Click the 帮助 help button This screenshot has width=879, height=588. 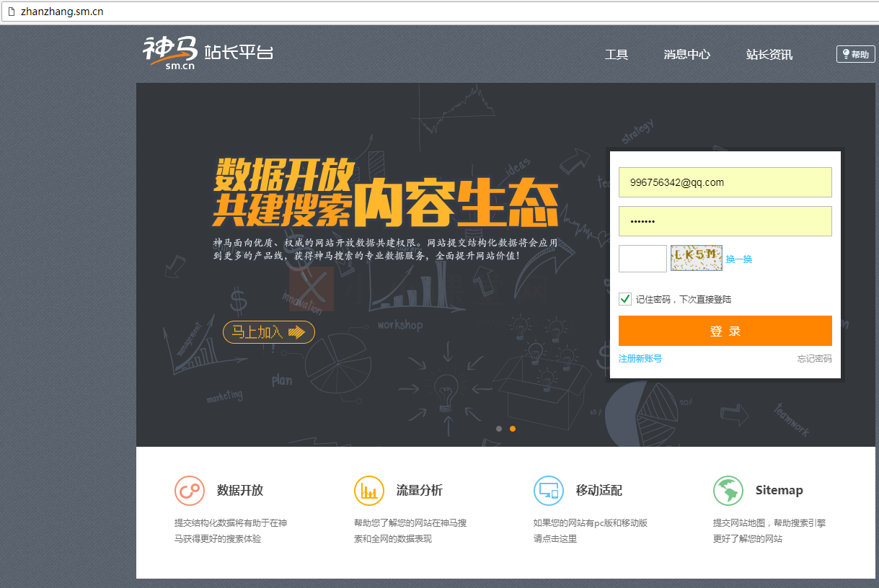[855, 54]
